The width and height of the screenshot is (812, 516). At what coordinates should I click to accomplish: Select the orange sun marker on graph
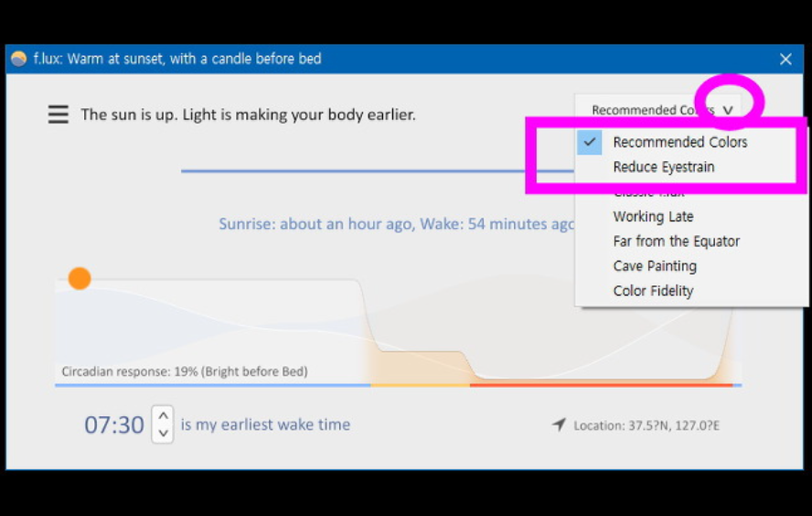[x=80, y=279]
